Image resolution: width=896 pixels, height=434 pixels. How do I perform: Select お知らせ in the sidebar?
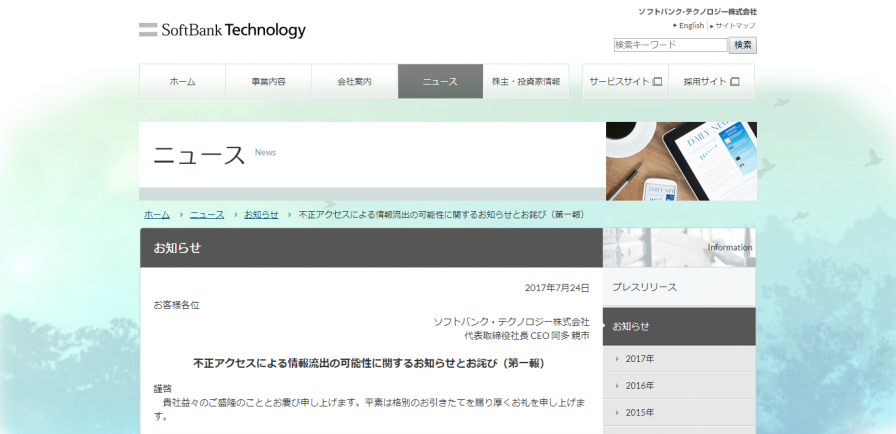679,327
